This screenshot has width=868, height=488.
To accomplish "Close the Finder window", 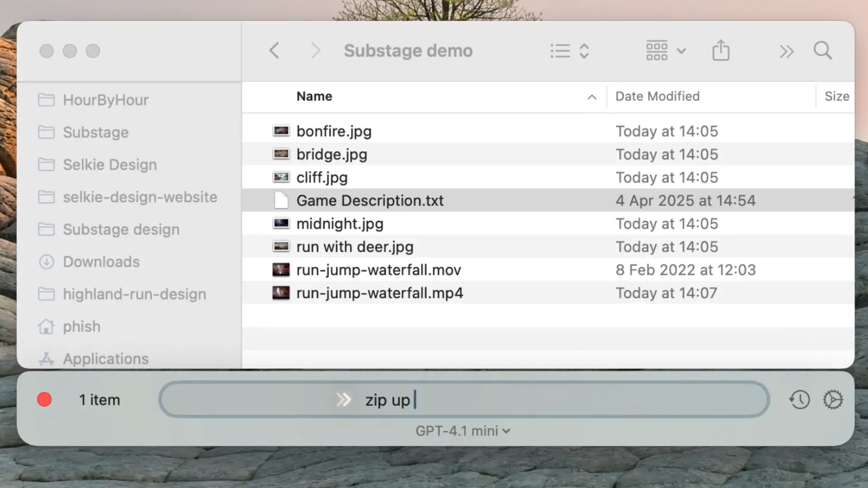I will pyautogui.click(x=47, y=51).
